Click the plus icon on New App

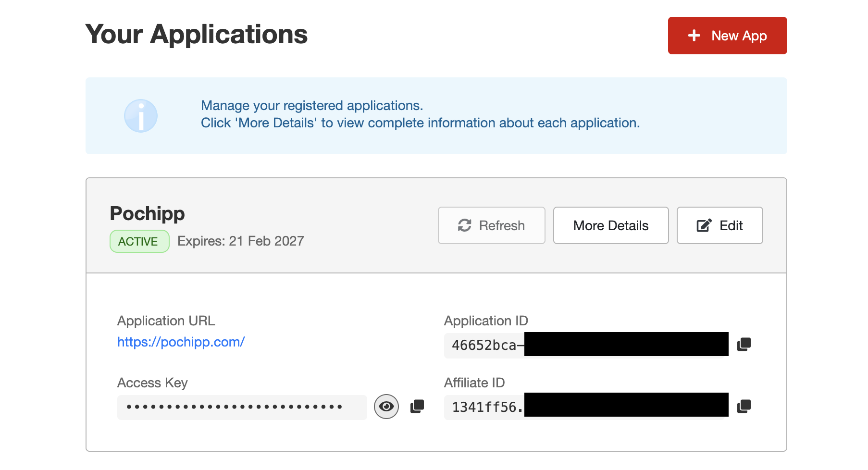694,36
